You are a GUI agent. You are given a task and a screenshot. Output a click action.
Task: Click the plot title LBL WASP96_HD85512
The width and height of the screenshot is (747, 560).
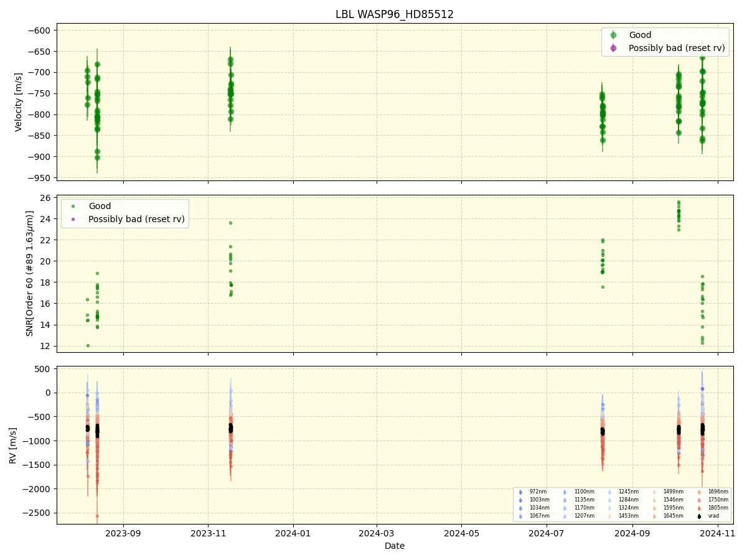(x=395, y=14)
